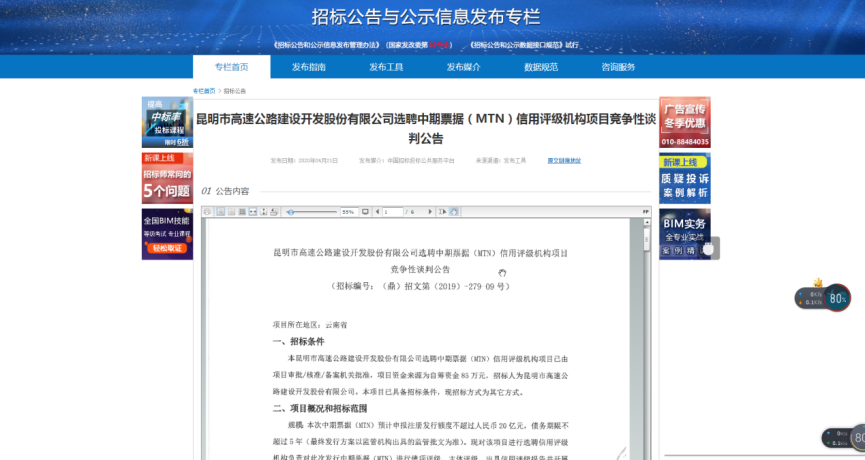Click the 一、招标条件 heading in the PDF

(298, 341)
